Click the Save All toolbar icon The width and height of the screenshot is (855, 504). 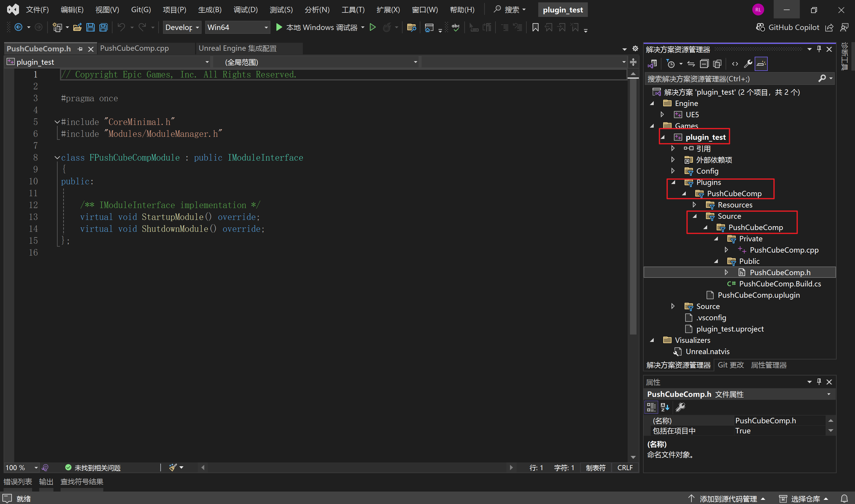coord(104,27)
